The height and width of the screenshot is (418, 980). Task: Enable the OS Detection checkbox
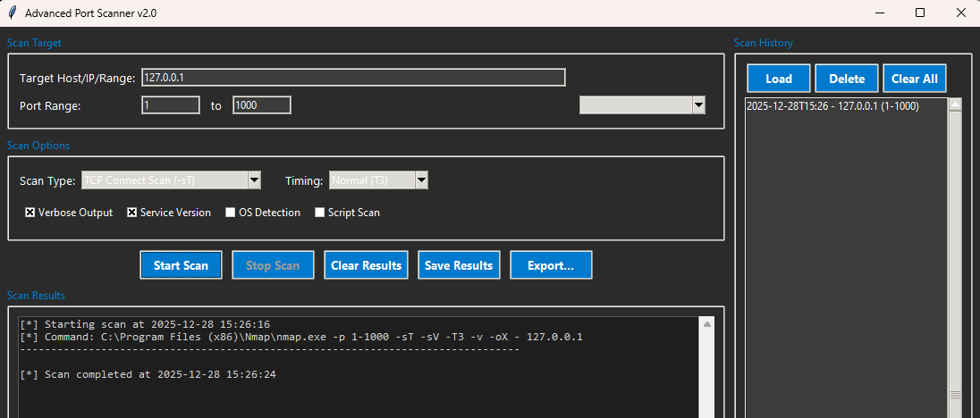coord(231,213)
